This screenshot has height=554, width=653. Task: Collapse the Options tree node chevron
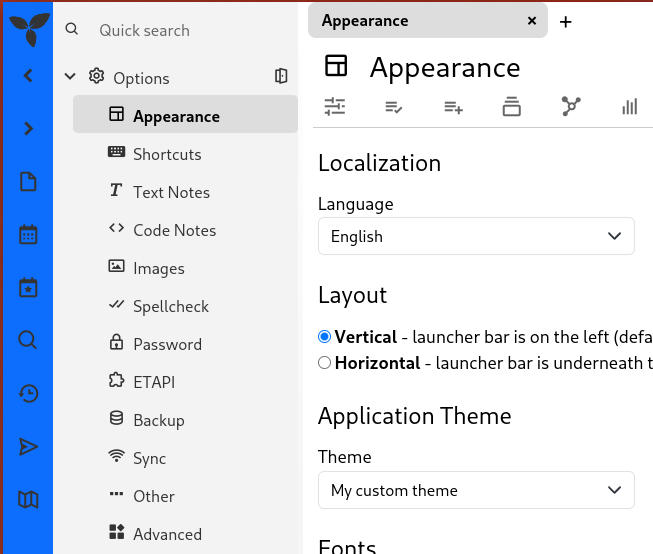point(70,77)
